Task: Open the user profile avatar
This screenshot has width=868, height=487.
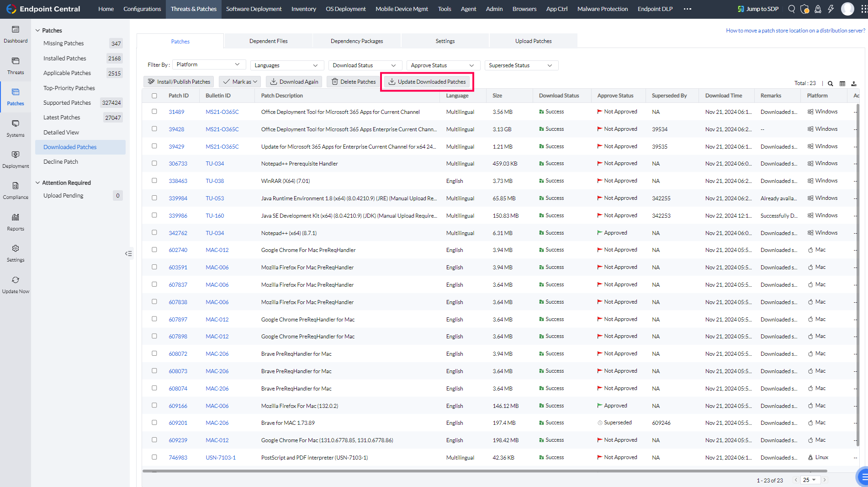Action: coord(847,9)
